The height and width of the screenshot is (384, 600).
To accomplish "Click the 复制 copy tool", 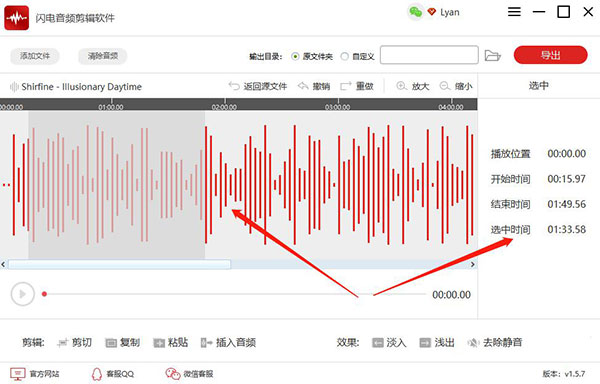I will coord(122,342).
